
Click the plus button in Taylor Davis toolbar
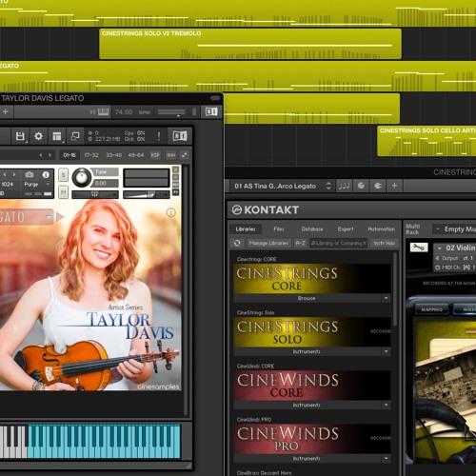(6, 111)
